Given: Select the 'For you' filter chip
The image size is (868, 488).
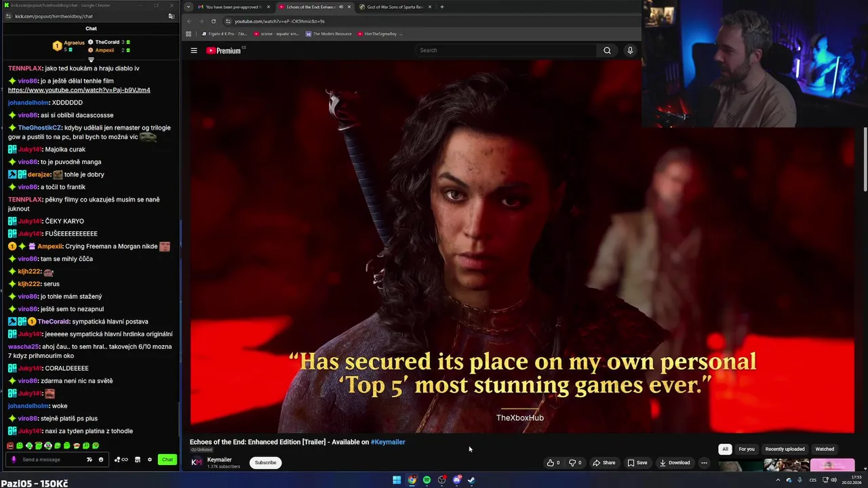Looking at the screenshot, I should [x=747, y=449].
